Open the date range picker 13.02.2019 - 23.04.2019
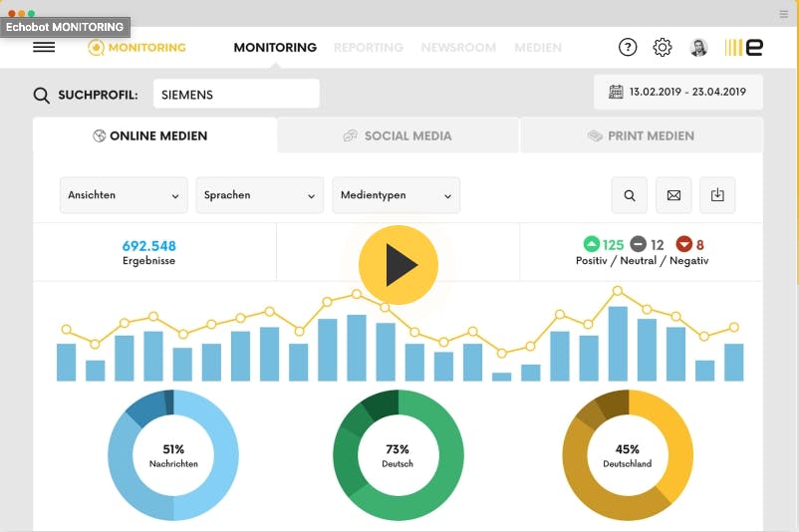Viewport: 799px width, 532px height. coord(678,92)
